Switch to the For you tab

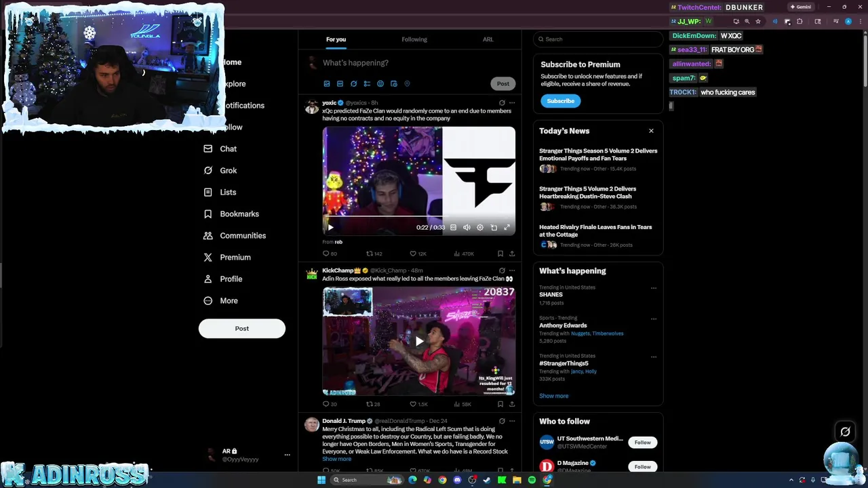tap(336, 39)
